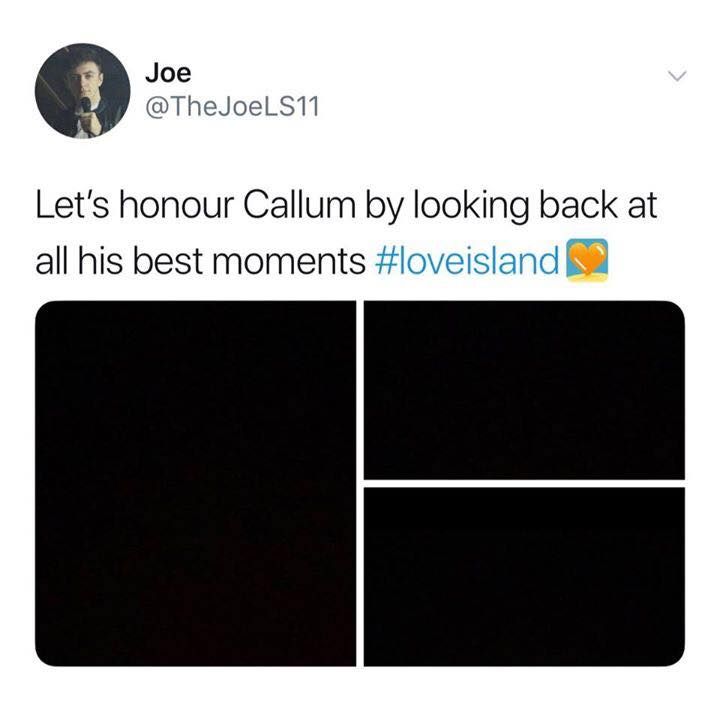Click the 'Let's' word starting the tweet

pyautogui.click(x=73, y=205)
